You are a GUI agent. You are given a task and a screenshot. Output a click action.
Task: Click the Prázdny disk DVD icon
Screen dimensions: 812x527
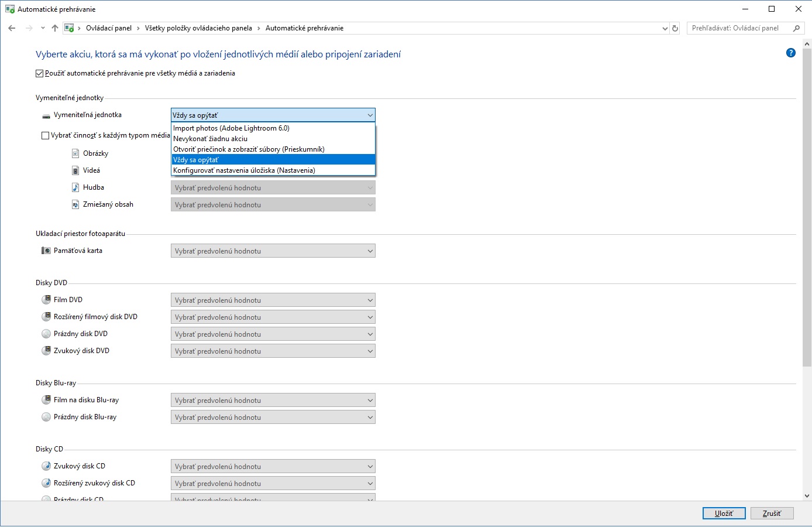coord(46,334)
